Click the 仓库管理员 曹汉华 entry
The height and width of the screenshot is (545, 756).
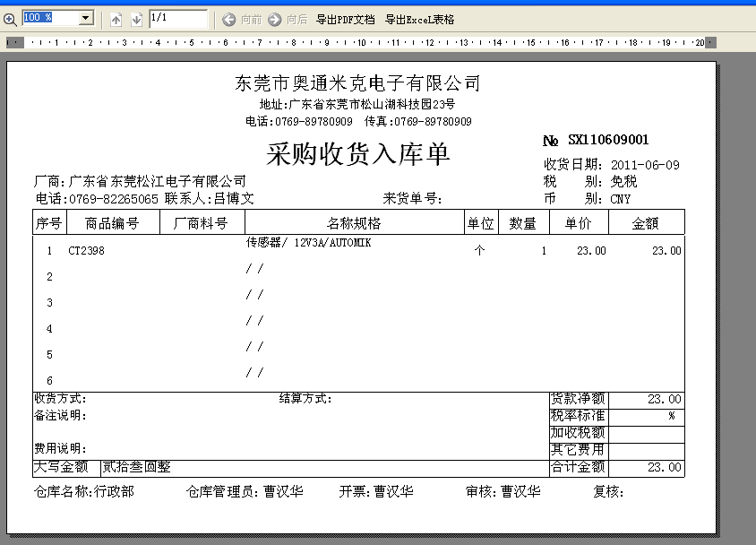245,491
